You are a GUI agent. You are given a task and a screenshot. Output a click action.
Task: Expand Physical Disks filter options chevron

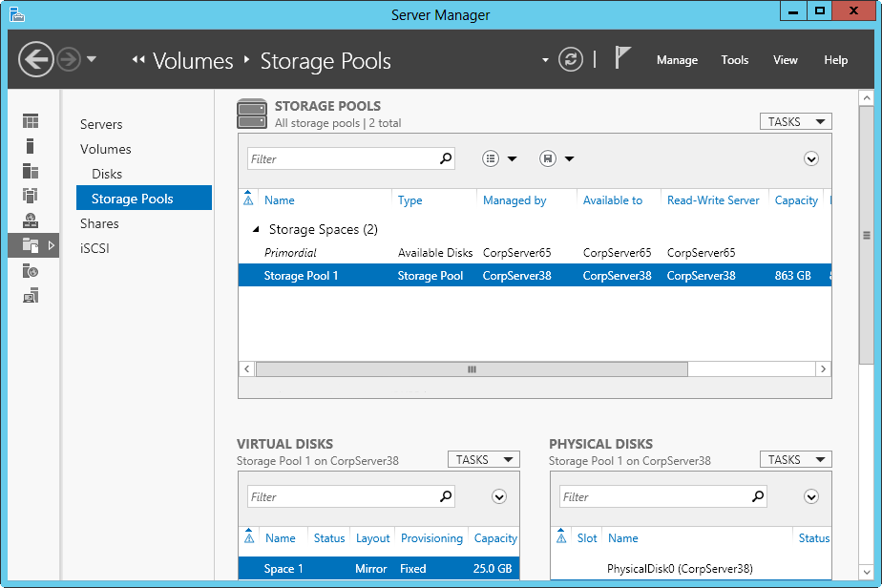(x=811, y=497)
